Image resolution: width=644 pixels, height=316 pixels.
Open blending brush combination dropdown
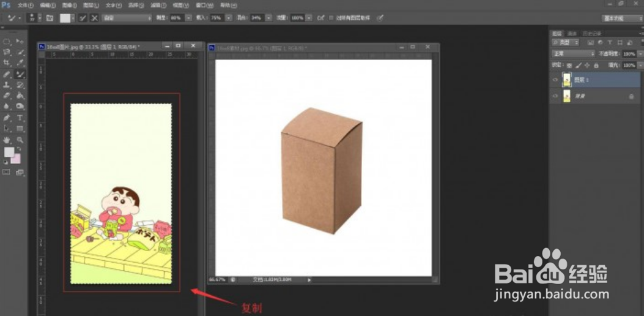coord(127,18)
